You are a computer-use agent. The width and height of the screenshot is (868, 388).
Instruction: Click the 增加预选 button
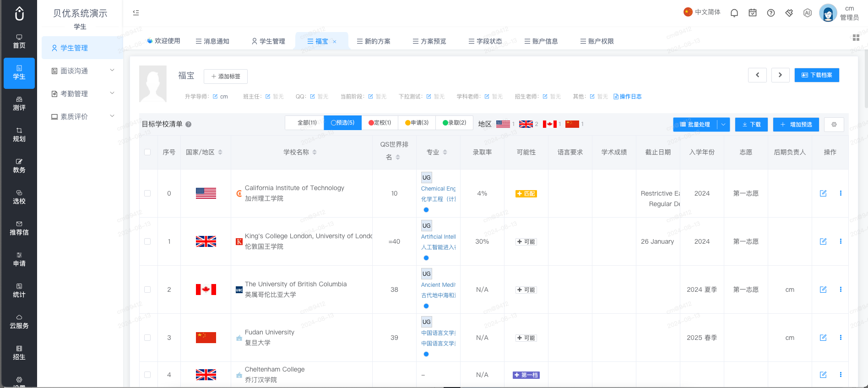coord(796,125)
